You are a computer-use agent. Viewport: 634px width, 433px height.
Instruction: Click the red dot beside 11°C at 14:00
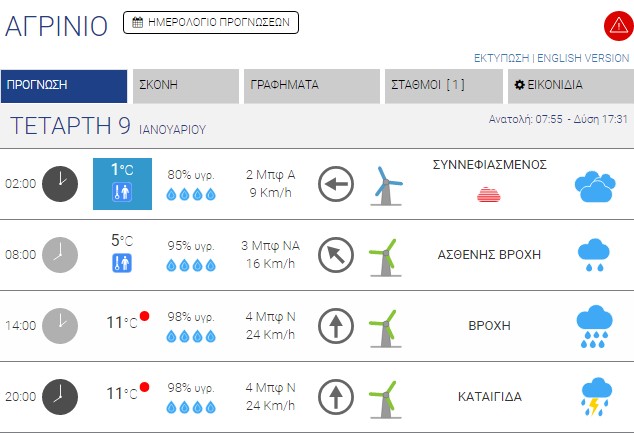[x=144, y=317]
